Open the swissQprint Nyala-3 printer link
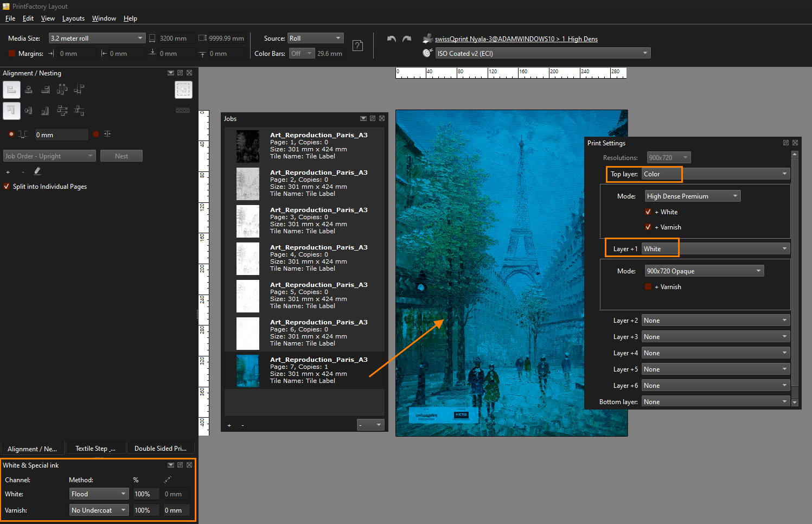The height and width of the screenshot is (524, 812). (516, 39)
